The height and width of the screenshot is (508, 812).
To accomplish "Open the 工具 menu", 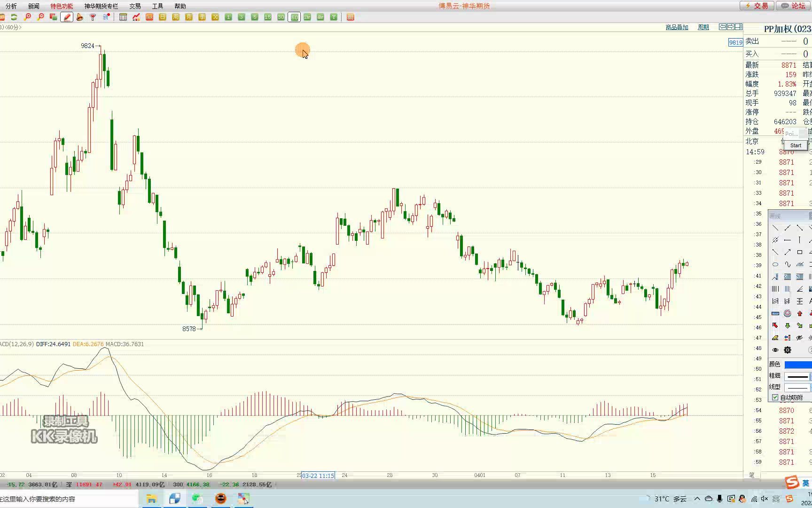I will pos(157,6).
